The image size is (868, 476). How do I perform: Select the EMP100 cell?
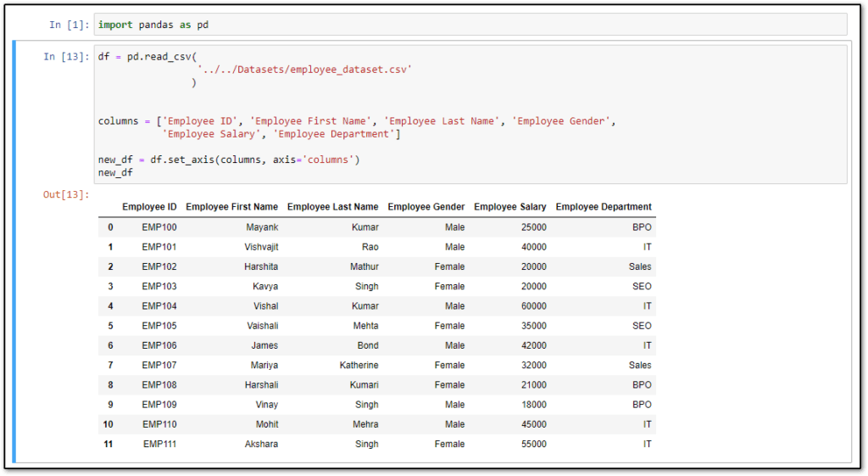pos(159,227)
